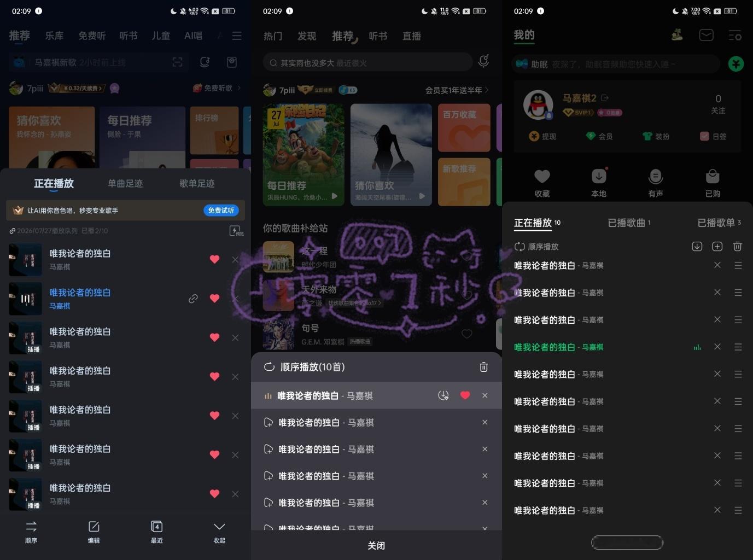The width and height of the screenshot is (753, 560).
Task: Open 排行榜 card
Action: pos(214,130)
